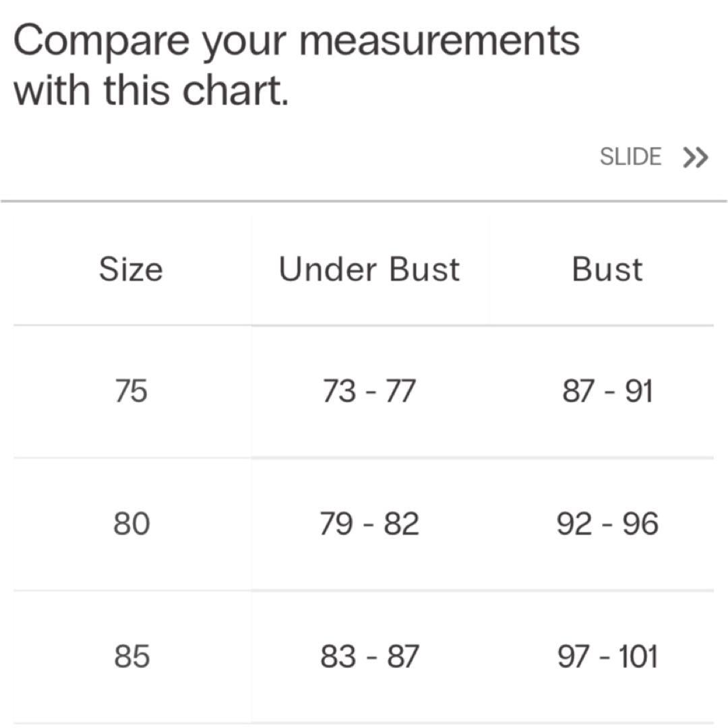Click the 'with this chart.' heading line
The image size is (728, 728).
coord(151,90)
